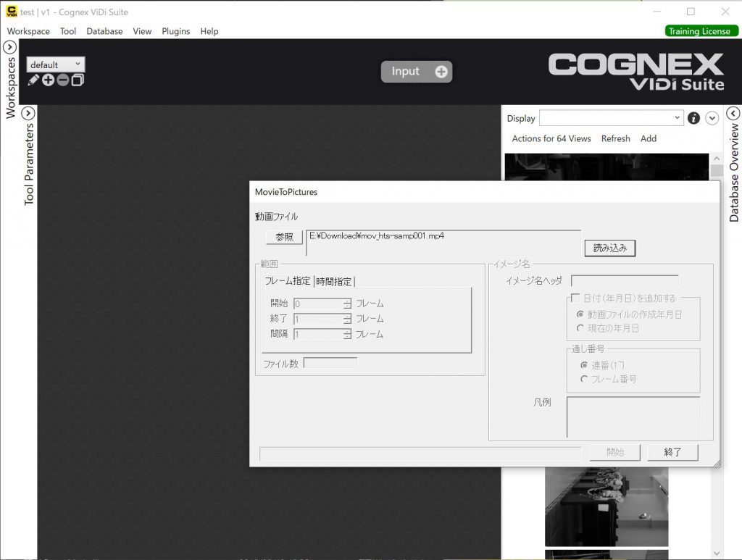Expand the Workspaces side panel arrow
This screenshot has width=742, height=560.
click(10, 47)
